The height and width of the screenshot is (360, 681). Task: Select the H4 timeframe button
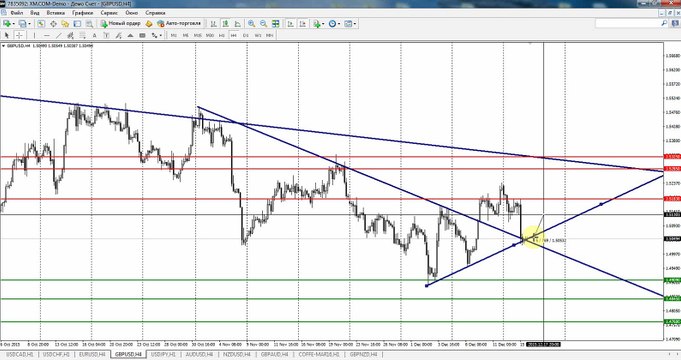point(233,35)
